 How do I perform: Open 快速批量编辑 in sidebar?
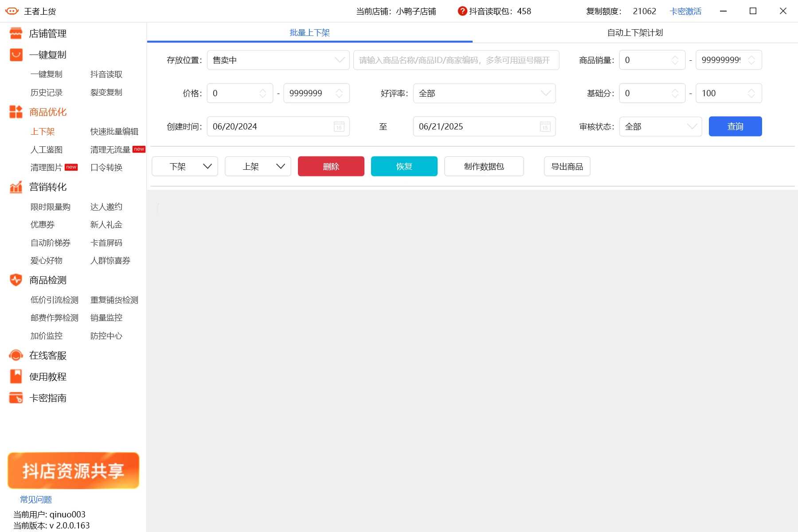[114, 132]
